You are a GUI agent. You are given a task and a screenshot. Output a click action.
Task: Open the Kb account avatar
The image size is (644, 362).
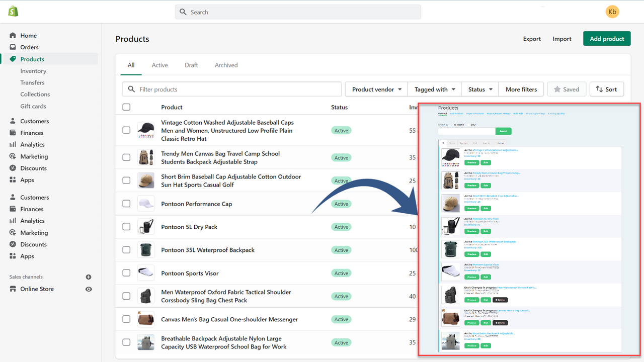click(x=612, y=12)
